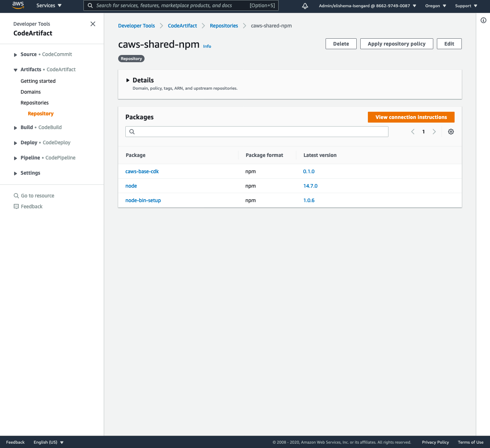Open Getting started in the sidebar
The width and height of the screenshot is (490, 448).
tap(38, 81)
